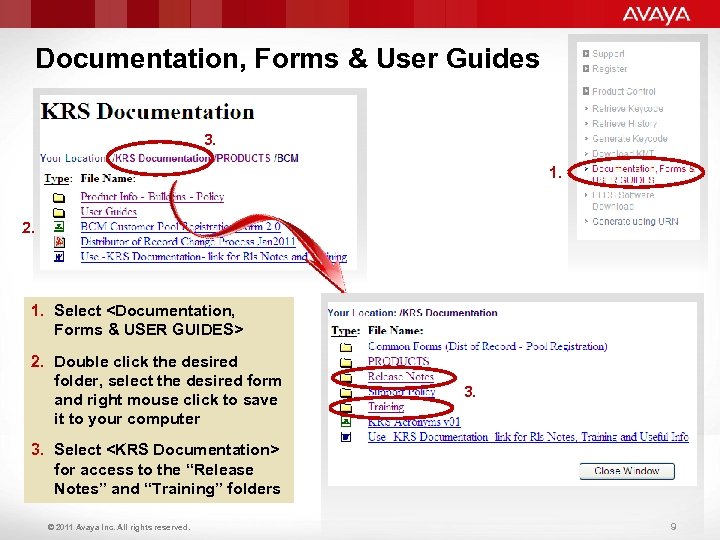Image resolution: width=720 pixels, height=540 pixels.
Task: Click the folder icon beside Release Notes
Action: (x=346, y=377)
